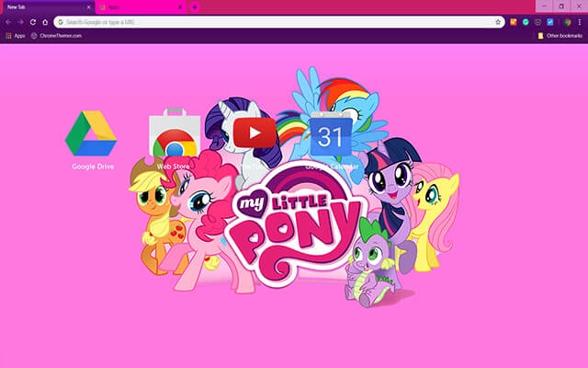Open the Chrome Web Store shortcut
Image resolution: width=588 pixels, height=368 pixels.
(175, 132)
